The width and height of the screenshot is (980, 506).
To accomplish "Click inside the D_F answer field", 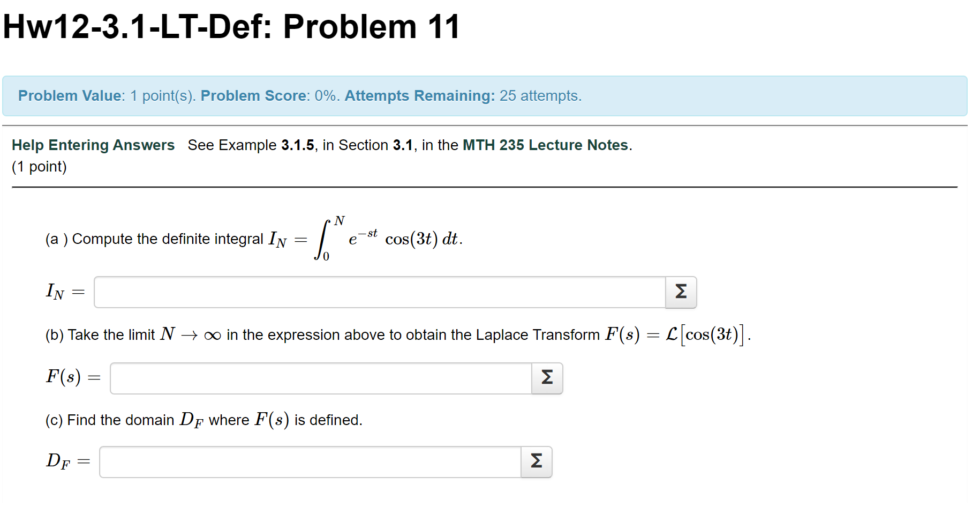I will (x=311, y=462).
